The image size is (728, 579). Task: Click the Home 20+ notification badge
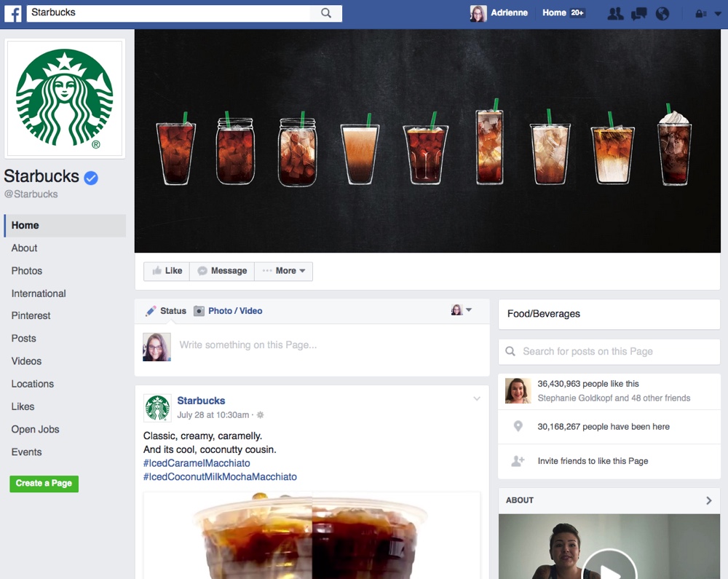[x=577, y=13]
